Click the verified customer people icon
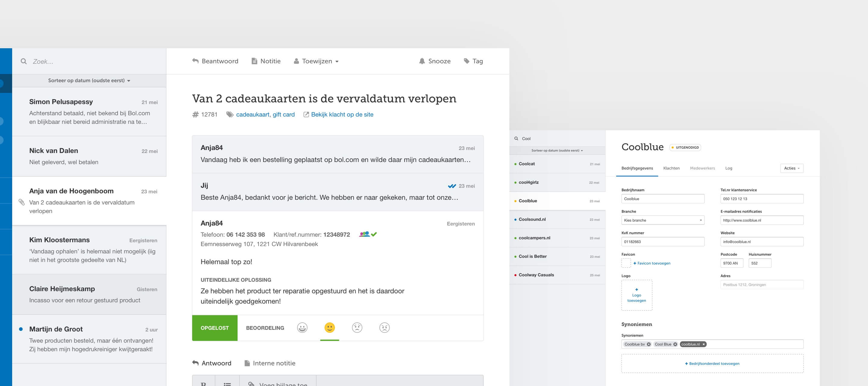 click(x=364, y=234)
